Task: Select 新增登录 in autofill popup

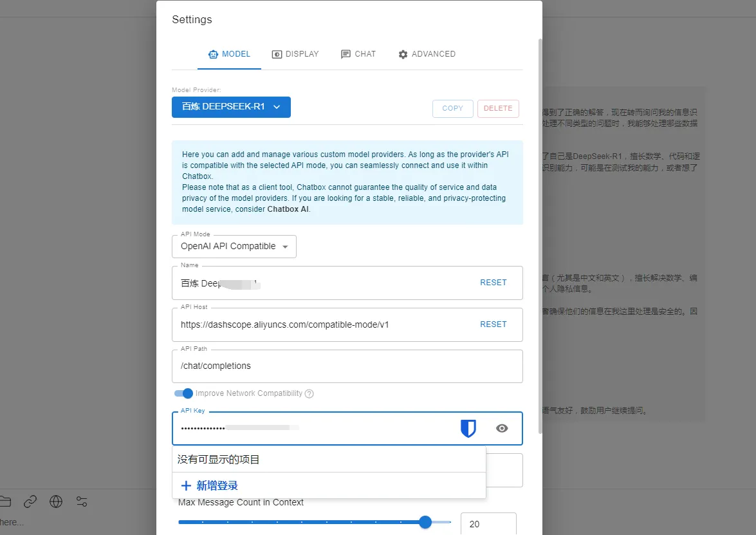Action: tap(329, 485)
